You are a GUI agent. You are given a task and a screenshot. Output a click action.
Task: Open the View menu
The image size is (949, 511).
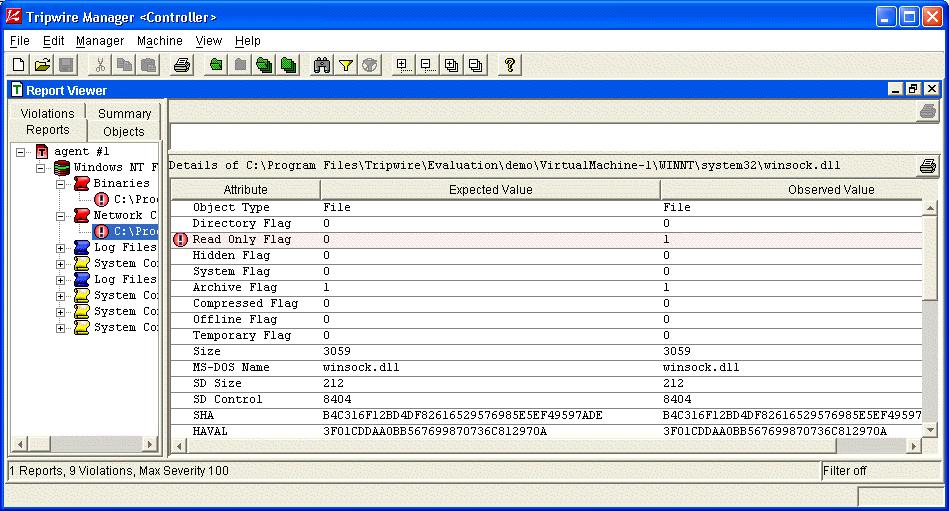tap(209, 41)
